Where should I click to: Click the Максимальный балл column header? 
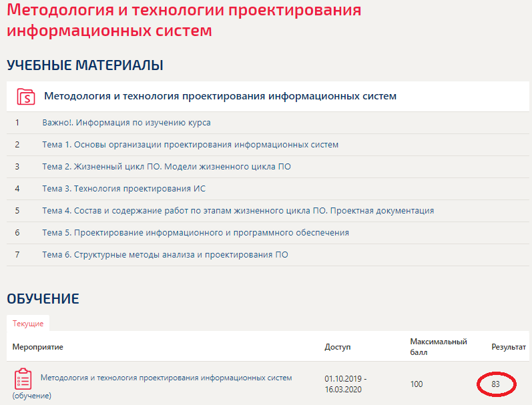[x=439, y=347]
